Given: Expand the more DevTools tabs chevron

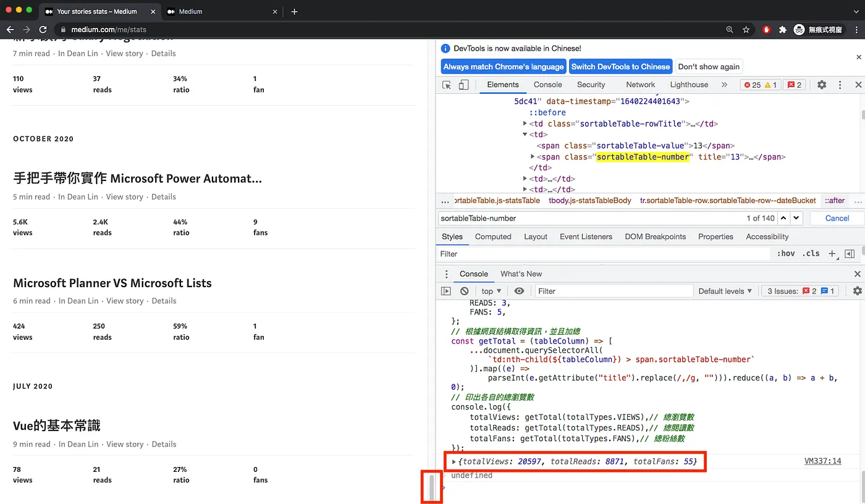Looking at the screenshot, I should click(x=724, y=85).
